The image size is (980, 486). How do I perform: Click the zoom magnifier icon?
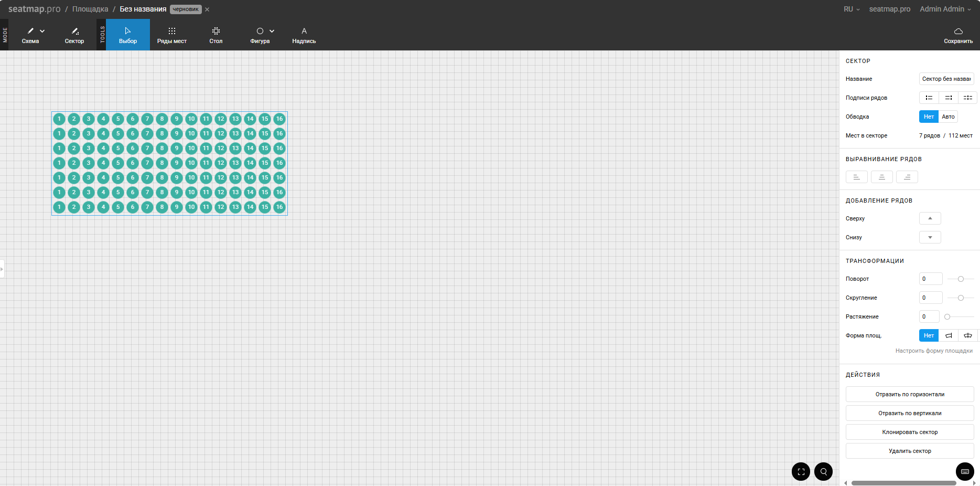point(823,471)
